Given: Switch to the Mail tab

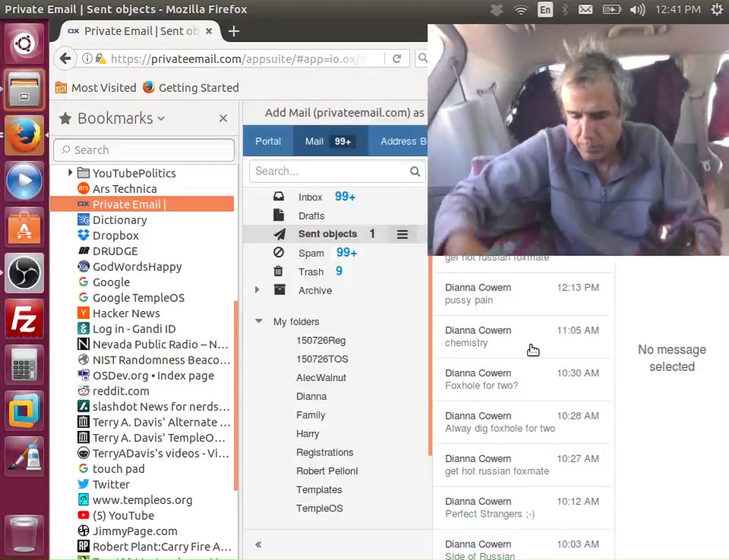Looking at the screenshot, I should [330, 141].
